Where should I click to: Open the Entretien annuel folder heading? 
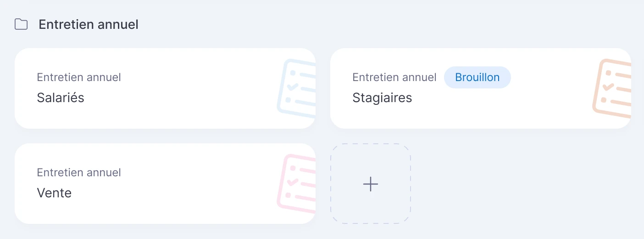[x=89, y=24]
